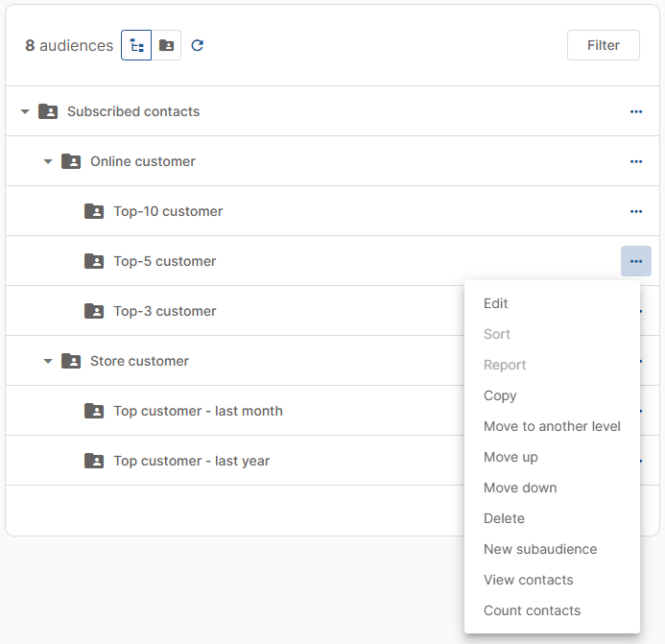
Task: Choose Delete in the context menu
Action: click(x=504, y=518)
